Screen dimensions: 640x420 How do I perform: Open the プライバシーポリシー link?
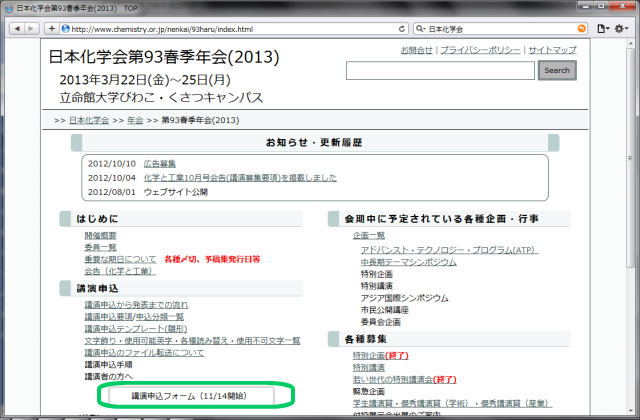point(480,50)
